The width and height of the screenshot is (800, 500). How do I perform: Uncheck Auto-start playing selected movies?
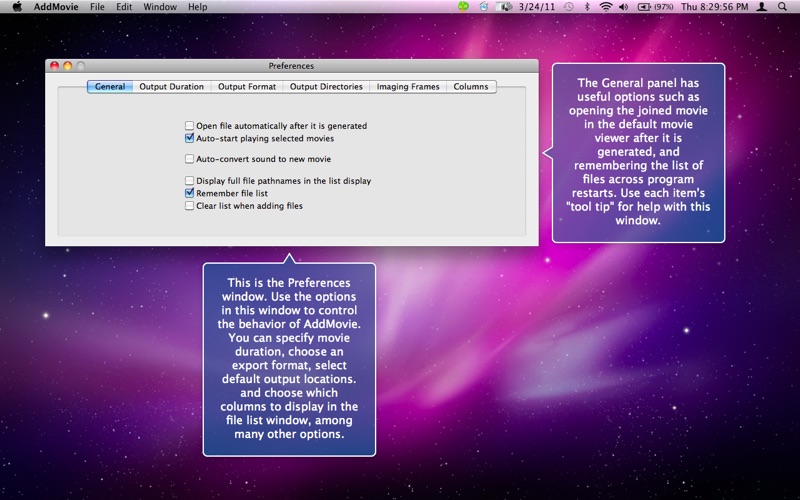click(x=189, y=138)
